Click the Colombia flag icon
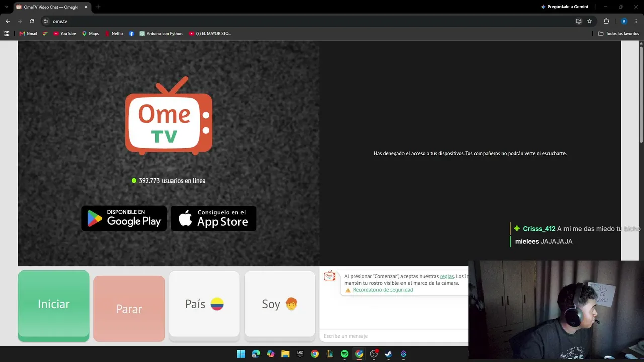Image resolution: width=644 pixels, height=362 pixels. coord(217,304)
